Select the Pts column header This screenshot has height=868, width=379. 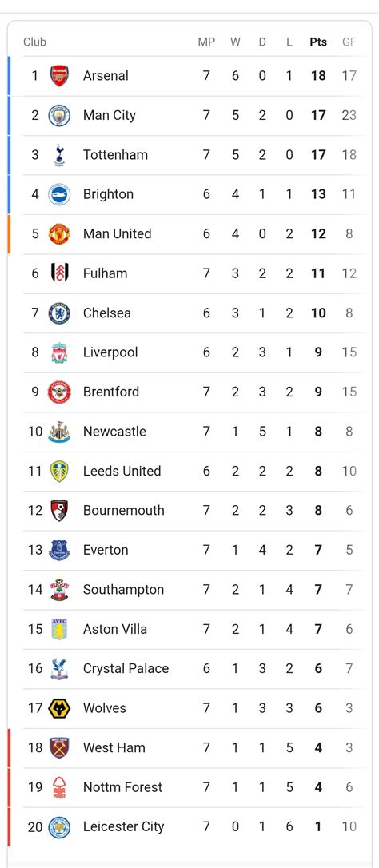[x=318, y=42]
